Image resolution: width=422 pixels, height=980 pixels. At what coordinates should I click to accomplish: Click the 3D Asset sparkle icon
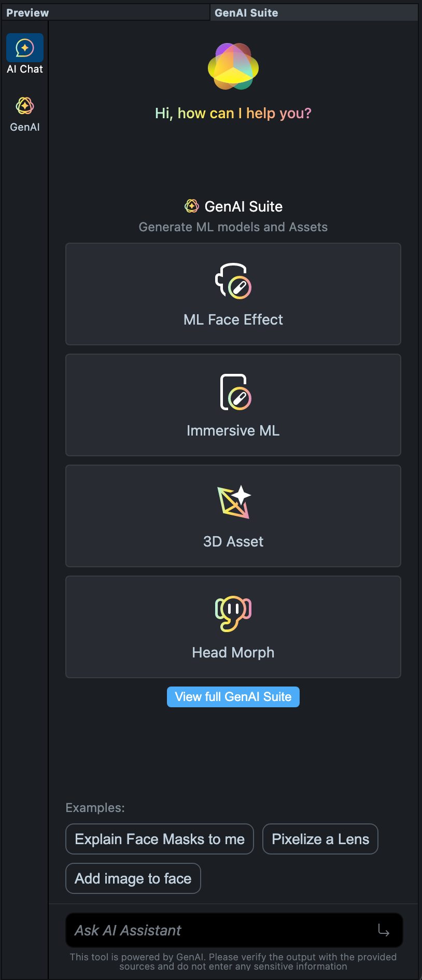pyautogui.click(x=234, y=502)
